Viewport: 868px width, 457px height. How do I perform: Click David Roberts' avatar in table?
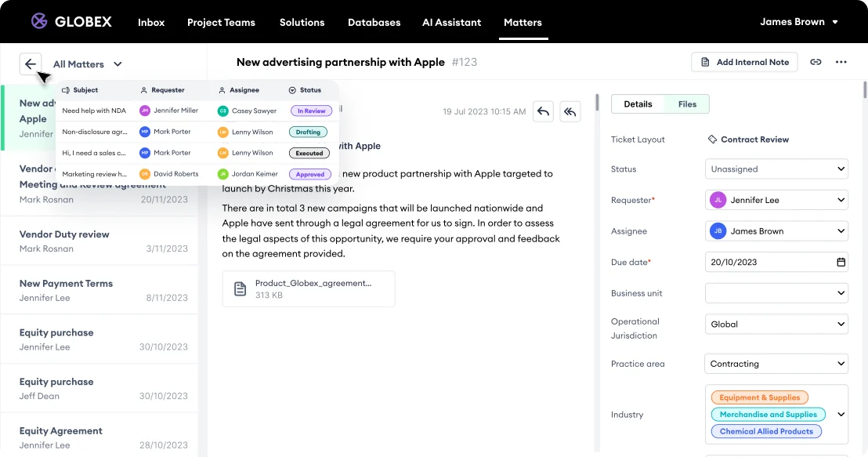point(144,174)
